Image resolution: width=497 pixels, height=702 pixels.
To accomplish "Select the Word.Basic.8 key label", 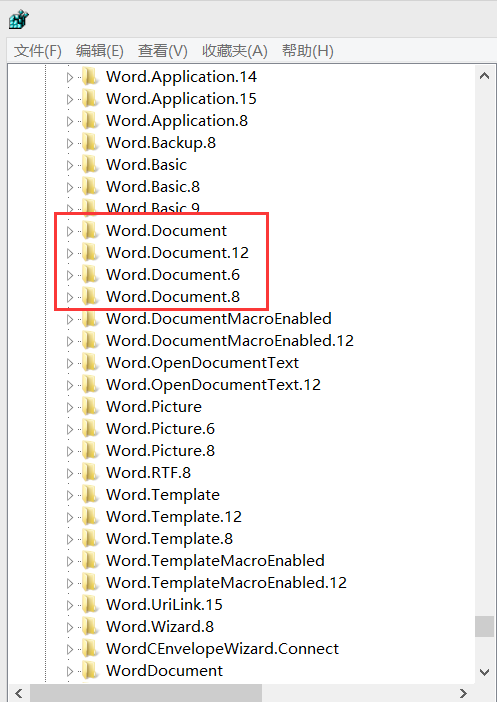I will (x=153, y=187).
